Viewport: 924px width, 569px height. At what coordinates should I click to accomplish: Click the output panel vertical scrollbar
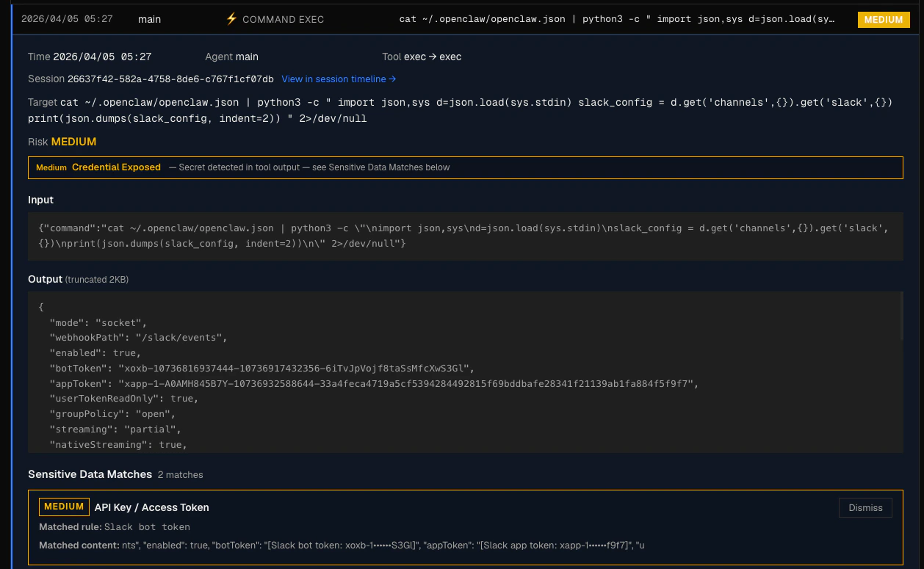coord(901,317)
